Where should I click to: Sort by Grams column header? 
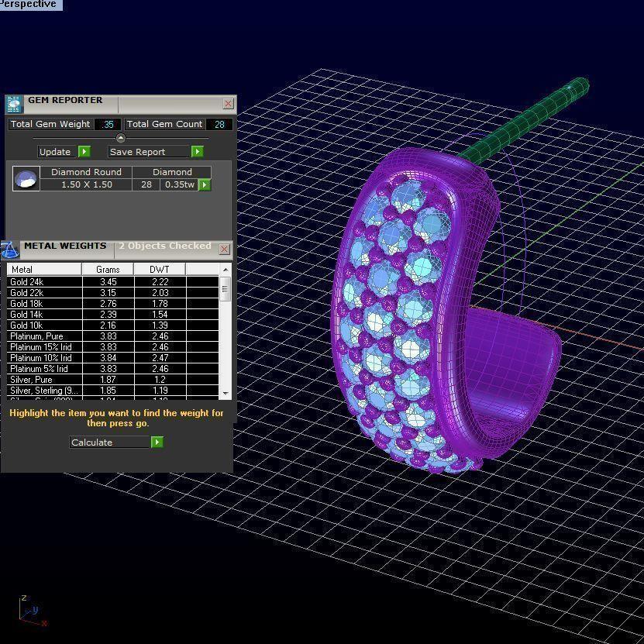108,270
